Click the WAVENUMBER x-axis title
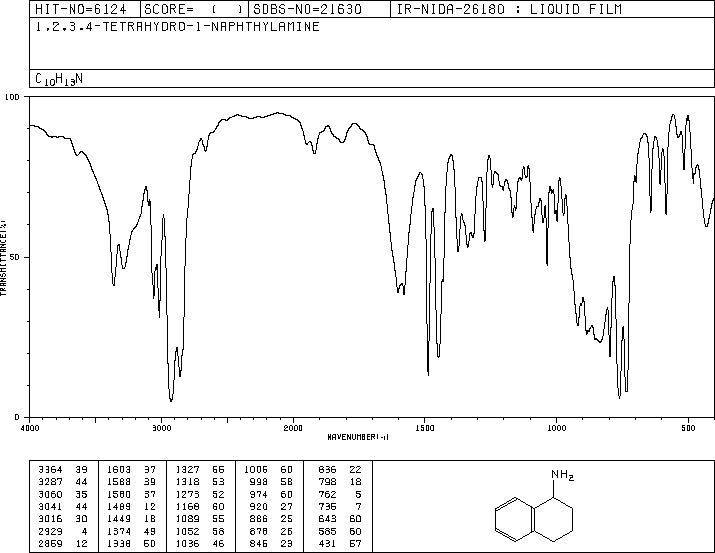This screenshot has height=553, width=715. click(x=358, y=437)
